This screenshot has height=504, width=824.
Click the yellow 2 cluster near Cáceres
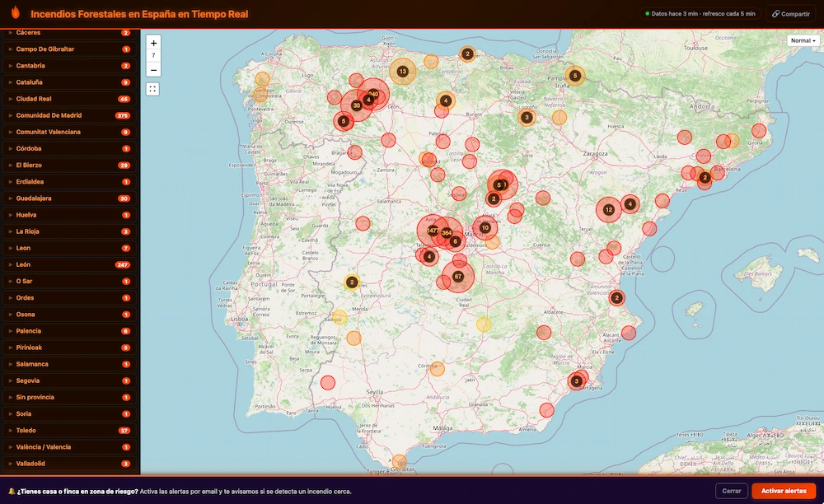click(352, 282)
